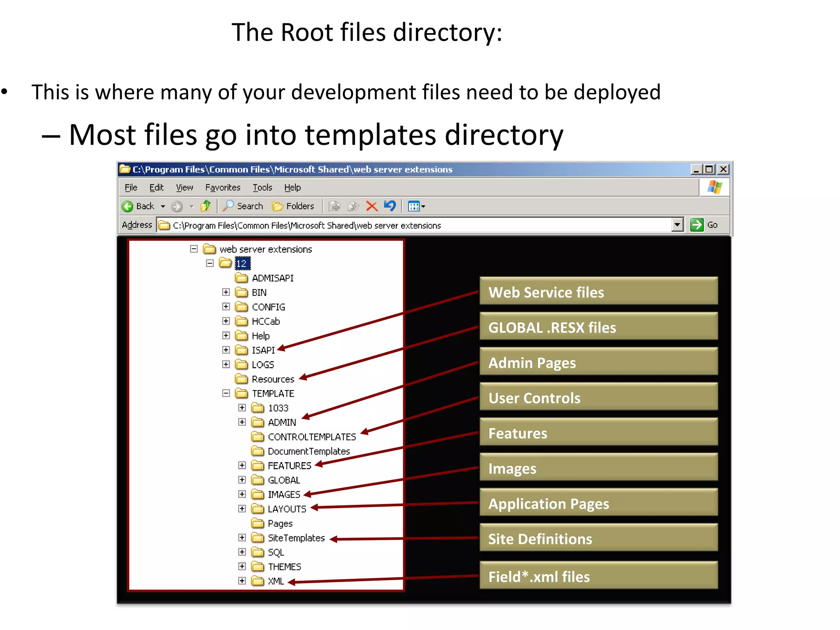840x630 pixels.
Task: Open the Address bar dropdown arrow
Action: [x=678, y=225]
